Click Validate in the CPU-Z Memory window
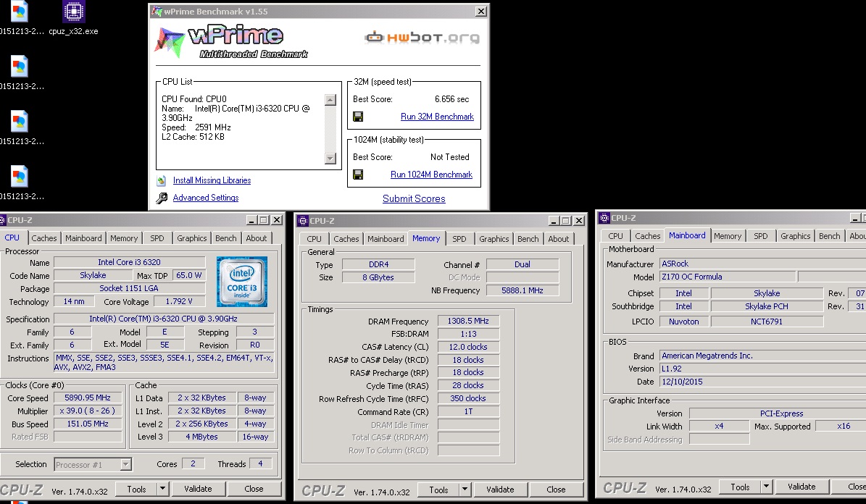 click(x=500, y=490)
